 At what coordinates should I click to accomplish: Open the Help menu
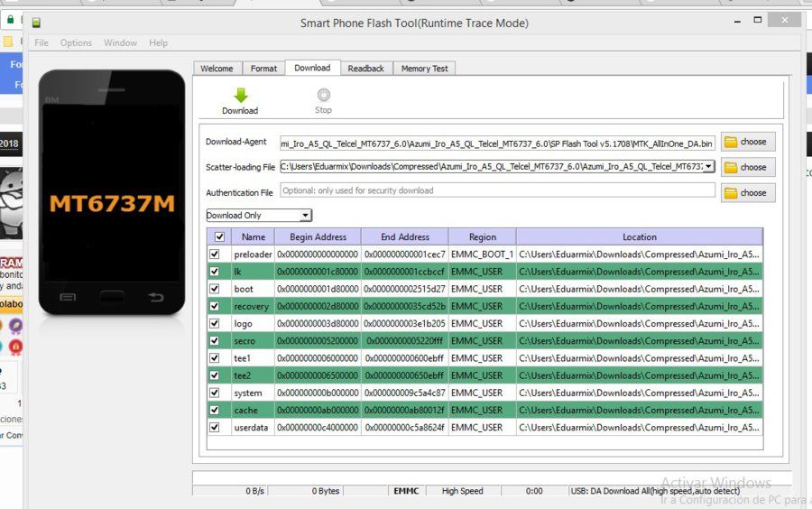158,42
